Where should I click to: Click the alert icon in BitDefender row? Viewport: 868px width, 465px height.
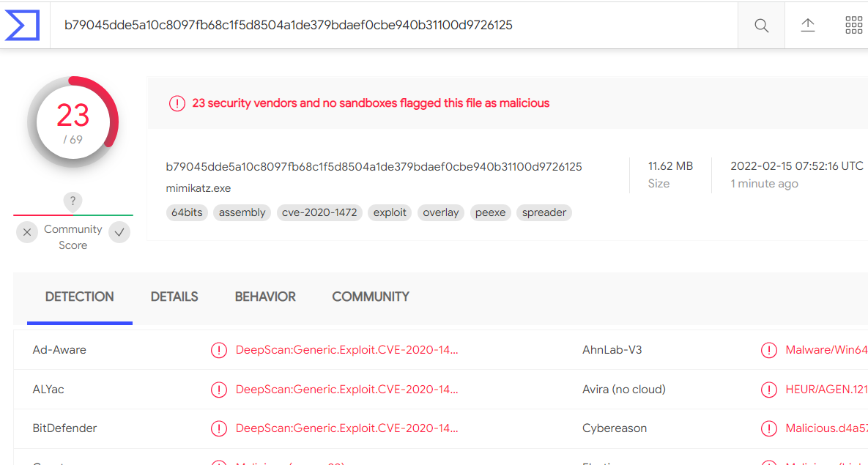click(x=218, y=428)
